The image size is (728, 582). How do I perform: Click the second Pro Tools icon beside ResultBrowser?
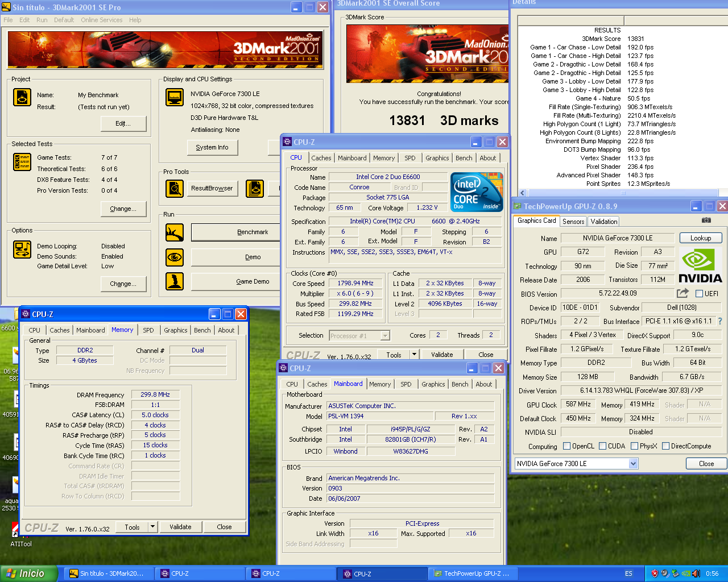click(255, 188)
